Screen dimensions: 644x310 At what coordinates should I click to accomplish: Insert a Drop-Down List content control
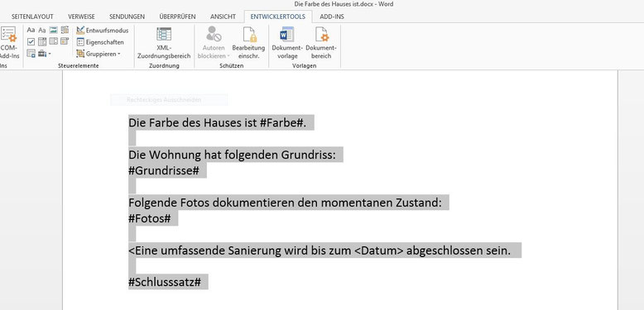tap(54, 41)
